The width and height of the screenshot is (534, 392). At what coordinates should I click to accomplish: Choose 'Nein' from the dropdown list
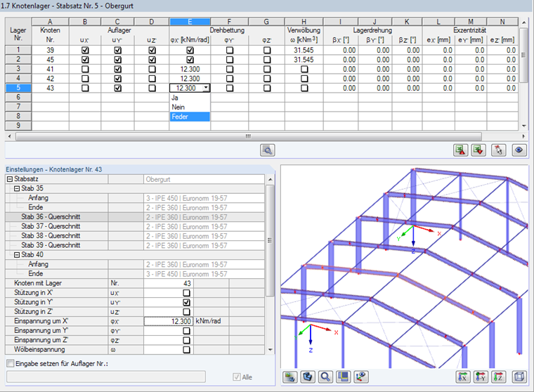click(190, 107)
